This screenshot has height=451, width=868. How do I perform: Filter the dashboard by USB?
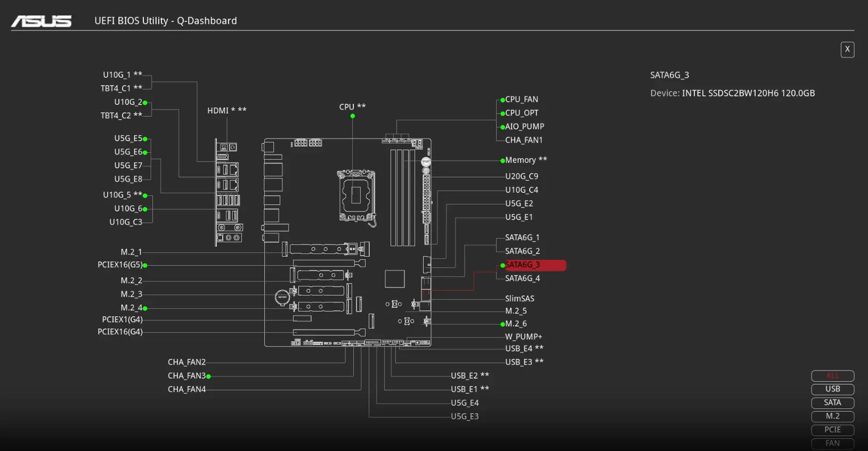tap(832, 389)
